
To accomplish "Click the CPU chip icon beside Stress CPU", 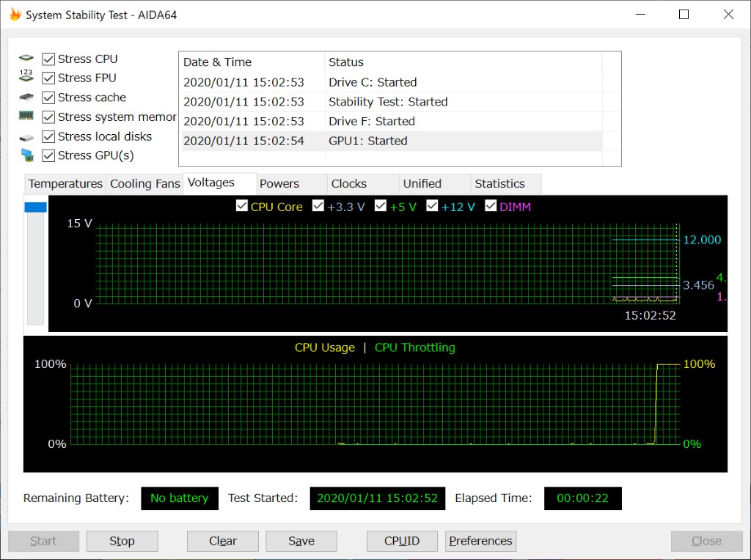I will [x=26, y=59].
